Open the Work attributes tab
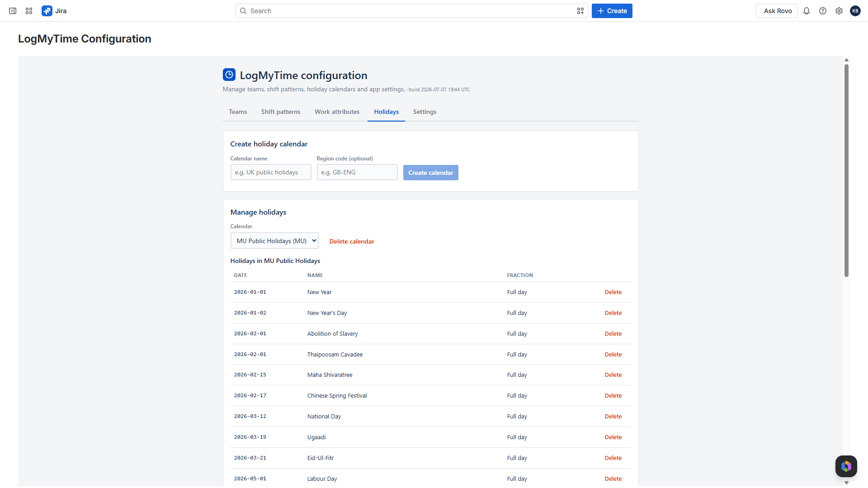Viewport: 868px width, 488px height. (x=337, y=112)
